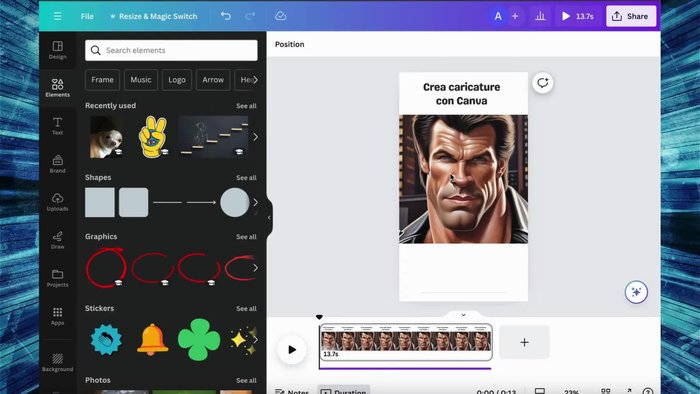This screenshot has height=394, width=700.
Task: Insert the yellow peace hand graphic
Action: point(153,137)
